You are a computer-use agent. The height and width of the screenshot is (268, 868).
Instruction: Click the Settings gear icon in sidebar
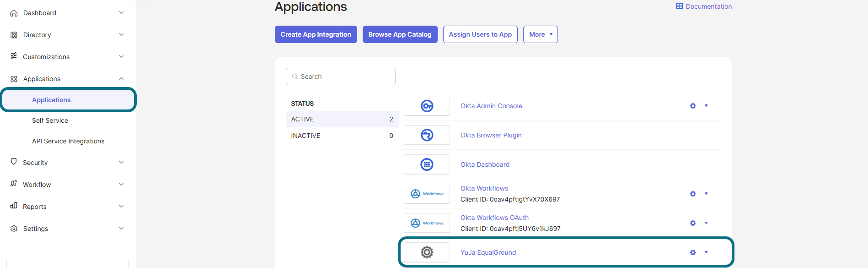point(14,229)
